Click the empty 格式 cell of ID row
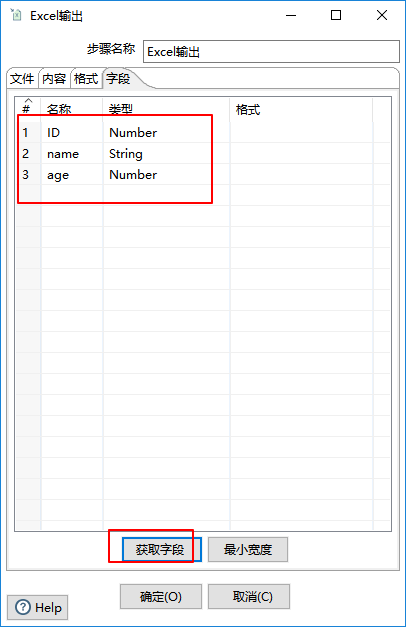 coord(301,132)
